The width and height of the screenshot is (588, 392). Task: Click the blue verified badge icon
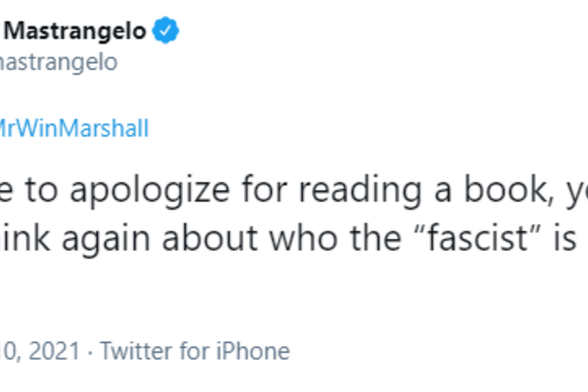[167, 31]
